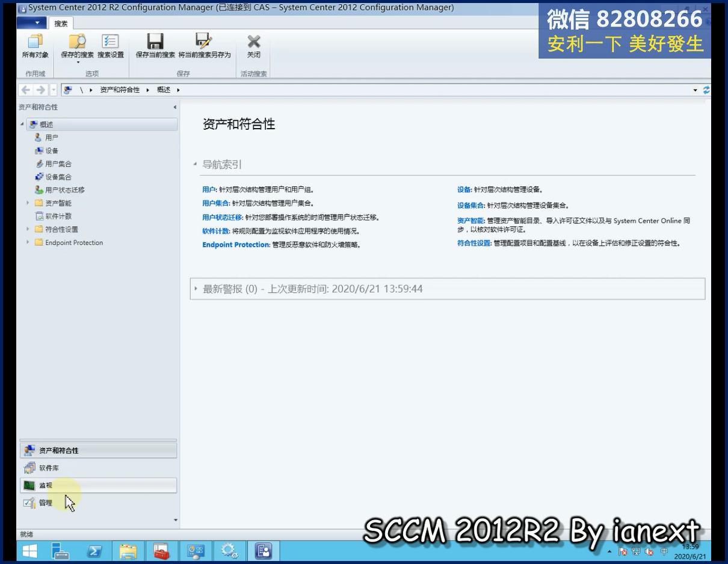This screenshot has width=728, height=564.
Task: Collapse the 资产和符合性 navigation pane
Action: click(x=175, y=107)
